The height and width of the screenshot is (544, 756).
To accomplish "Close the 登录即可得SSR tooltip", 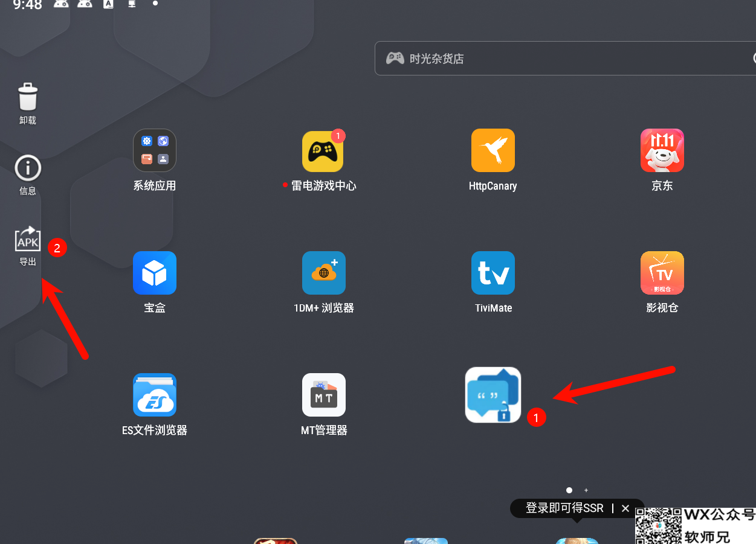I will pos(625,508).
